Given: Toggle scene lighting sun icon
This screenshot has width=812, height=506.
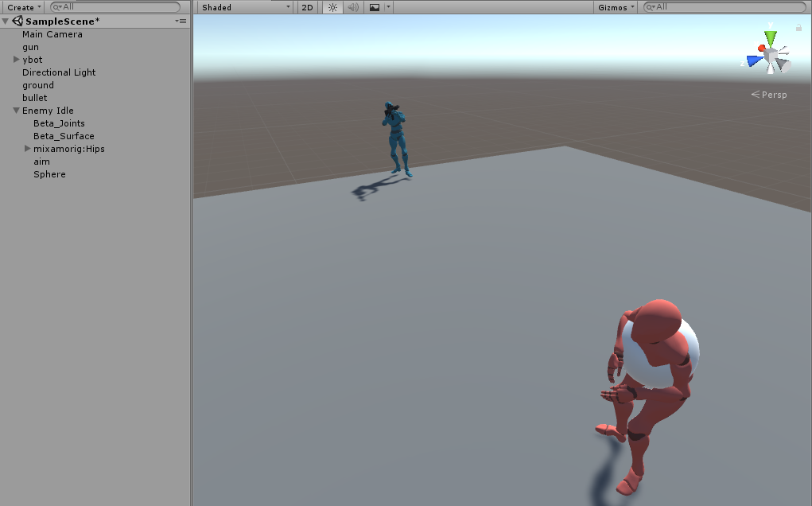Looking at the screenshot, I should [x=332, y=7].
